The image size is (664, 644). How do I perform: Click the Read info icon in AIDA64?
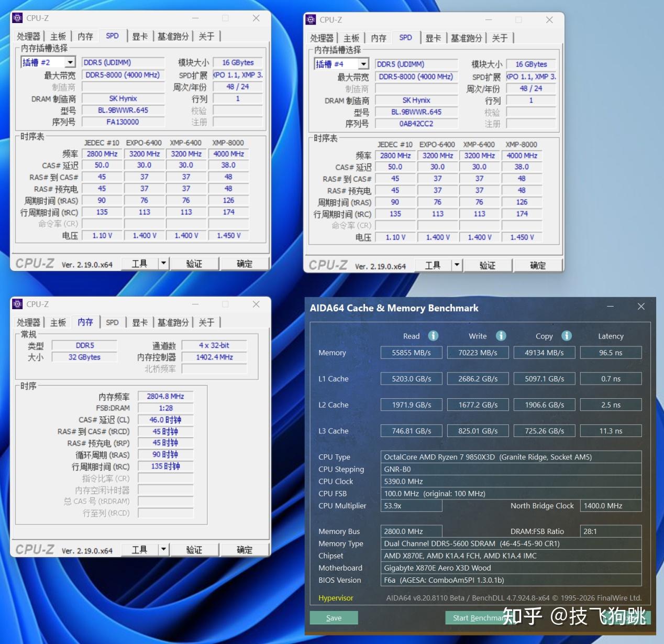(x=433, y=336)
